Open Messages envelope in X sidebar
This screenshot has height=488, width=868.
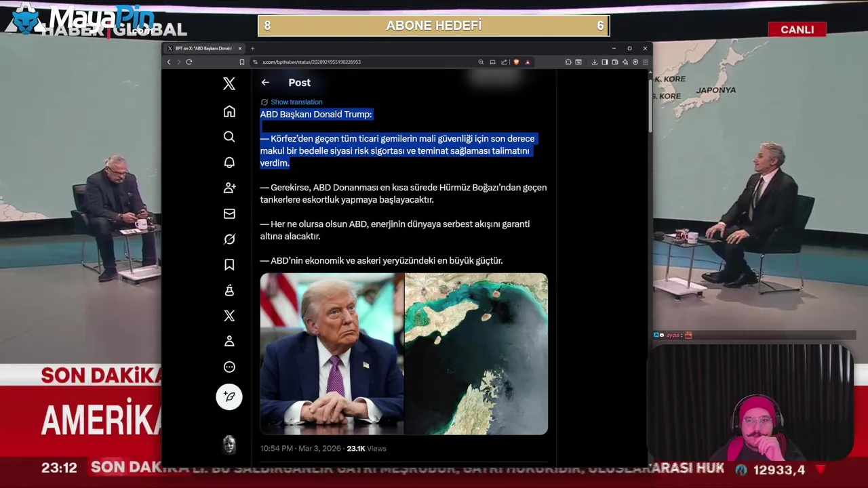tap(229, 213)
